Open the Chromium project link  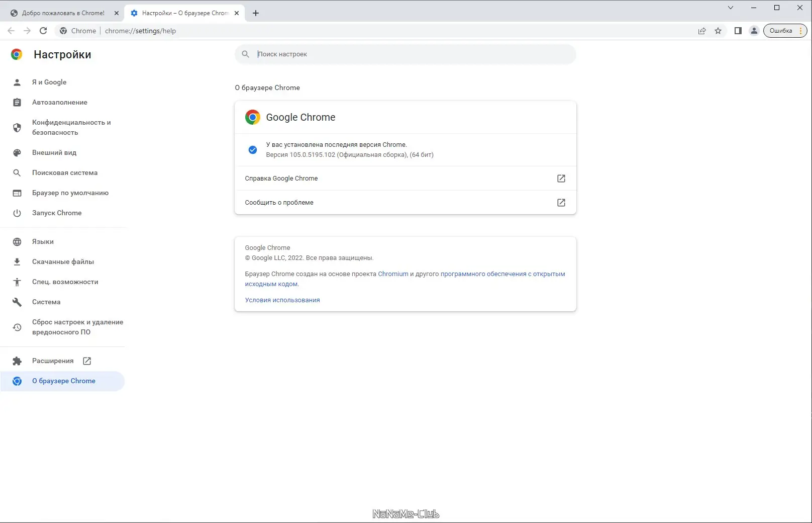tap(393, 274)
